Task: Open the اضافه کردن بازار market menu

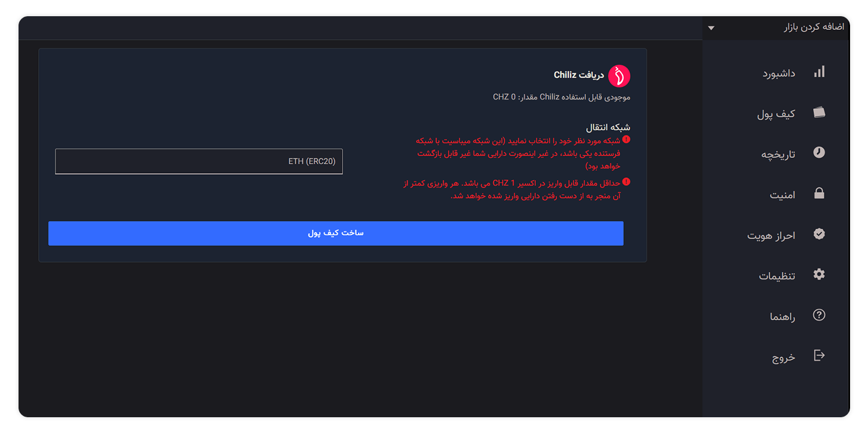Action: [x=776, y=28]
